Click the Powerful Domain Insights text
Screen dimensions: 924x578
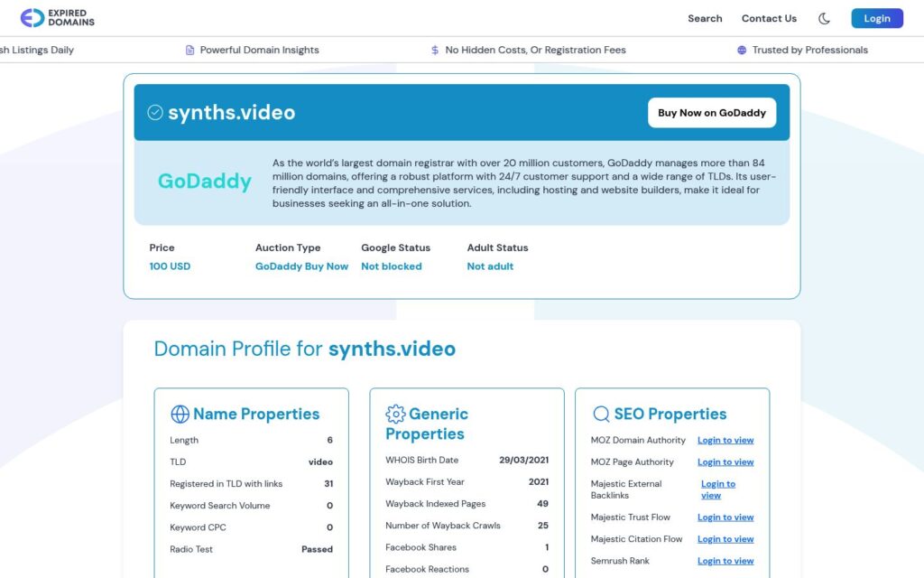(259, 51)
